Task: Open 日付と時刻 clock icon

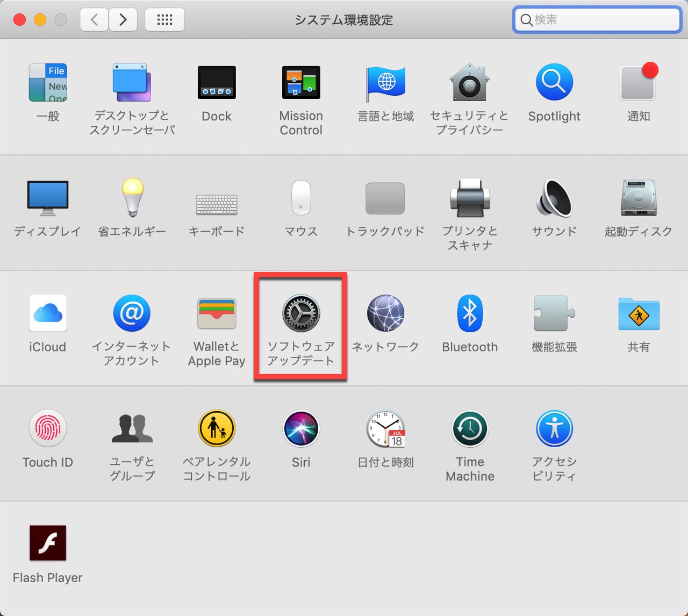Action: (385, 428)
